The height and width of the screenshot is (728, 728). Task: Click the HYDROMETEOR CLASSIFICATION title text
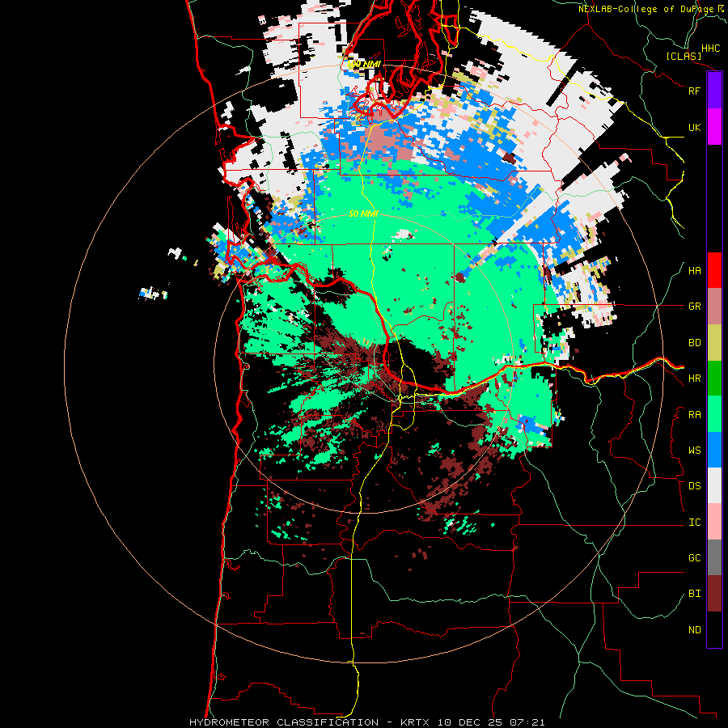coord(284,722)
